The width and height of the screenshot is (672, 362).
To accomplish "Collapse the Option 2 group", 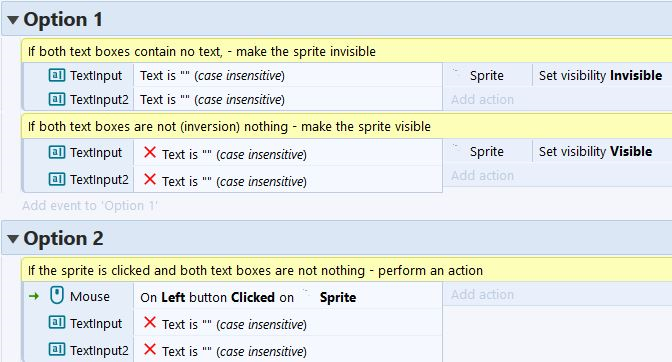I will [x=13, y=239].
